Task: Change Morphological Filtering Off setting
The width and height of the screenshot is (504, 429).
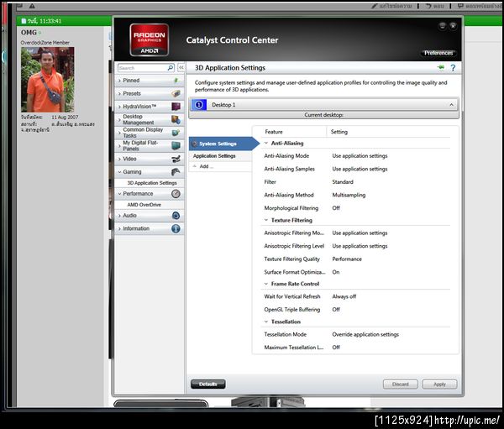Action: pyautogui.click(x=336, y=208)
